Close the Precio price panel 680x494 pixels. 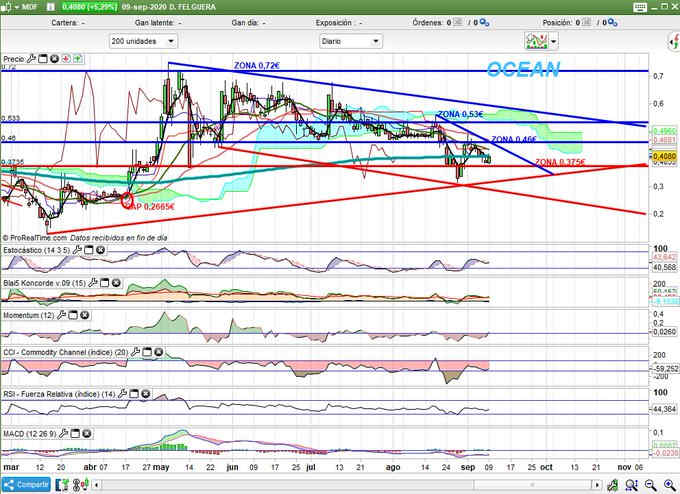54,59
